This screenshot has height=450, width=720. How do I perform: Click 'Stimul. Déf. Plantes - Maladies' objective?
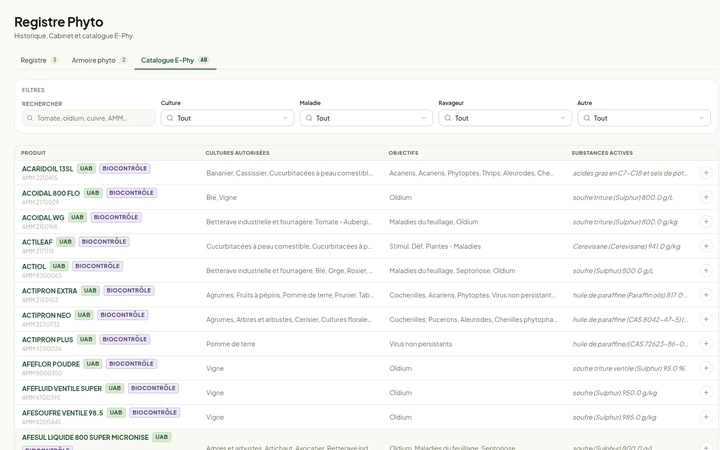[435, 246]
